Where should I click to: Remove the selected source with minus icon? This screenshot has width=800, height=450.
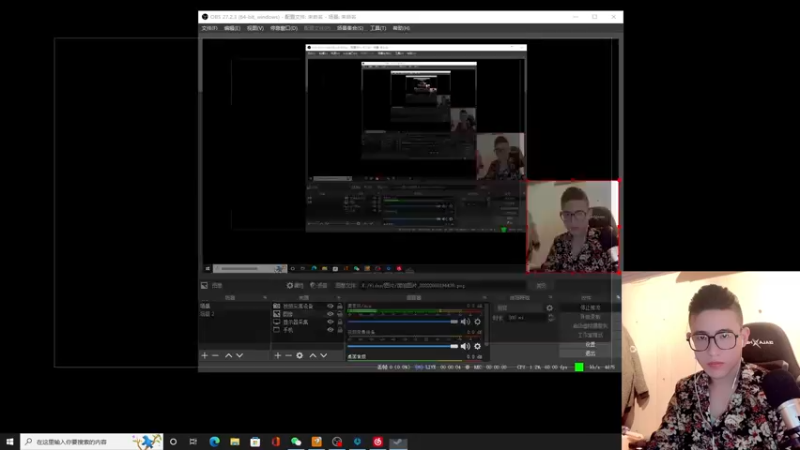tap(288, 356)
